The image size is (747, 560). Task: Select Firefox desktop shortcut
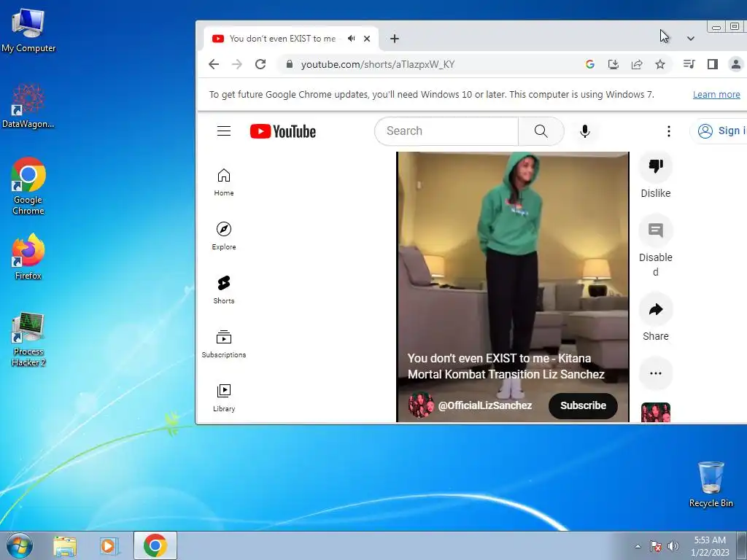pyautogui.click(x=28, y=257)
